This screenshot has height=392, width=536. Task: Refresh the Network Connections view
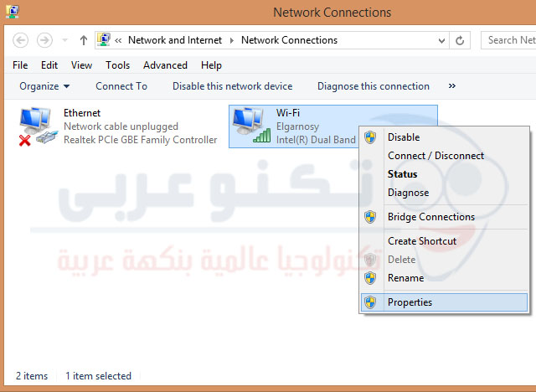click(x=460, y=40)
